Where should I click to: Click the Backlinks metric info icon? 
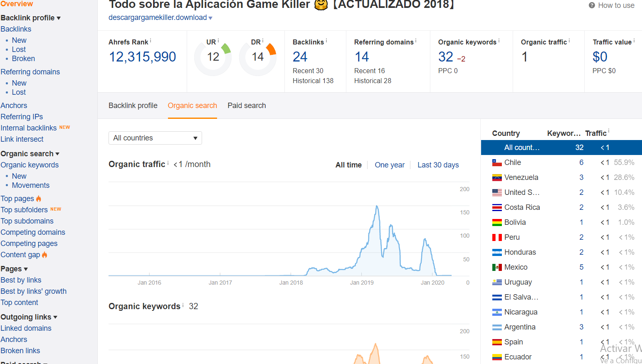click(326, 41)
